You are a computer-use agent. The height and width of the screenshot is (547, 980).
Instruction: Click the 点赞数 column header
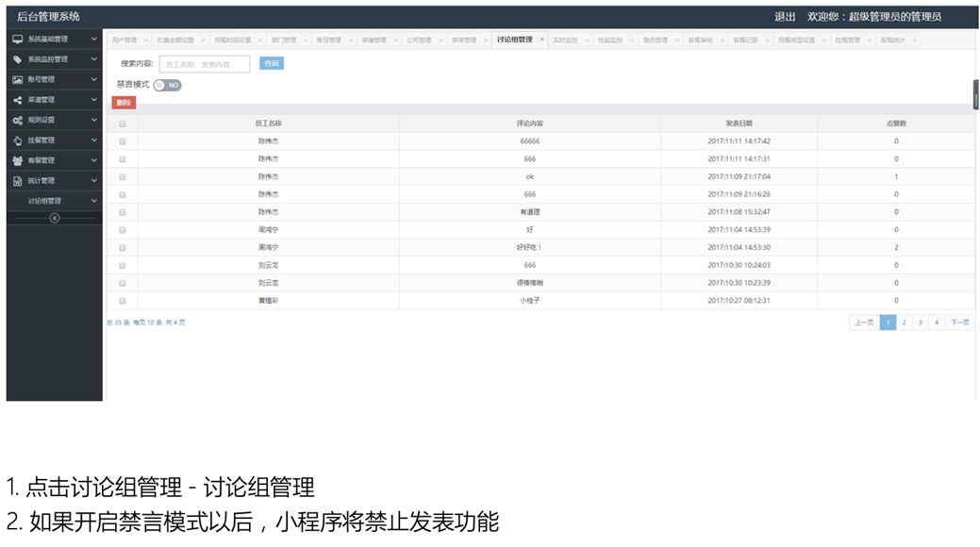[896, 124]
